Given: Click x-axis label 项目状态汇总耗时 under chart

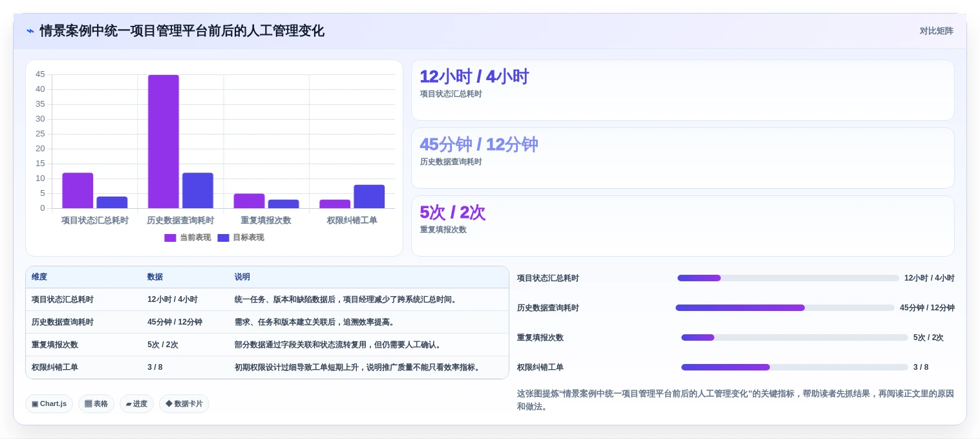Looking at the screenshot, I should (x=95, y=220).
